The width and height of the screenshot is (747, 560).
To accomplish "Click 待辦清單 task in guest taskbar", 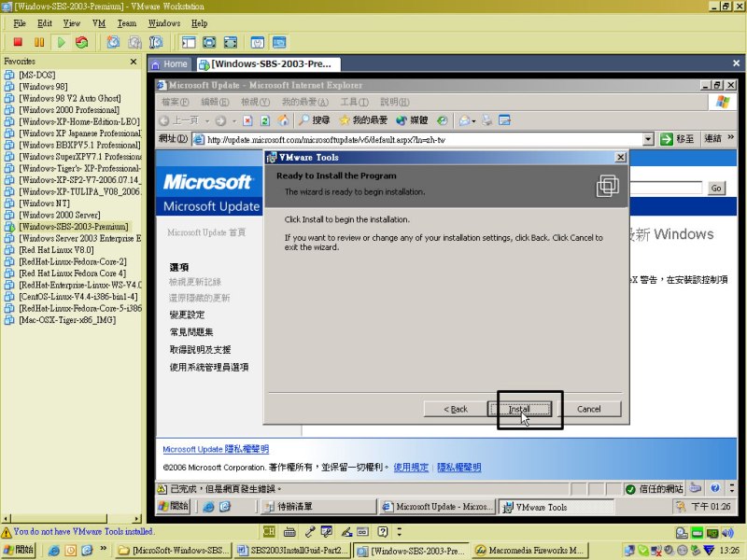I will pyautogui.click(x=317, y=507).
